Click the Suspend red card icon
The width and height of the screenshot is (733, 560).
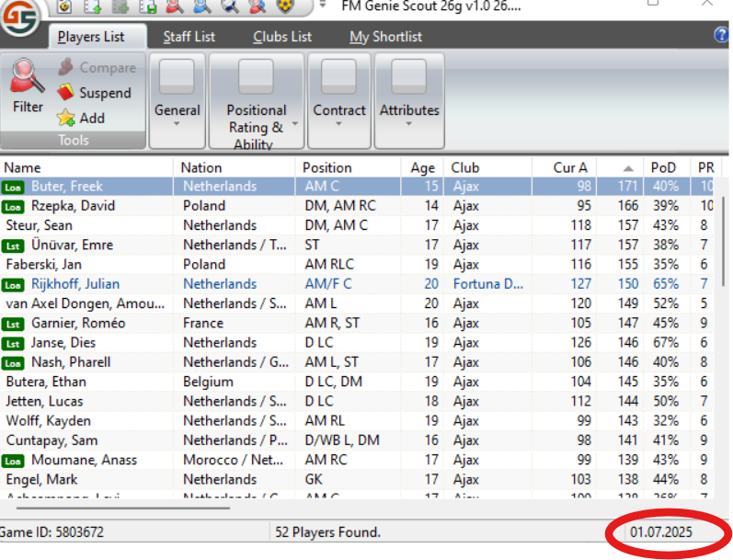65,93
